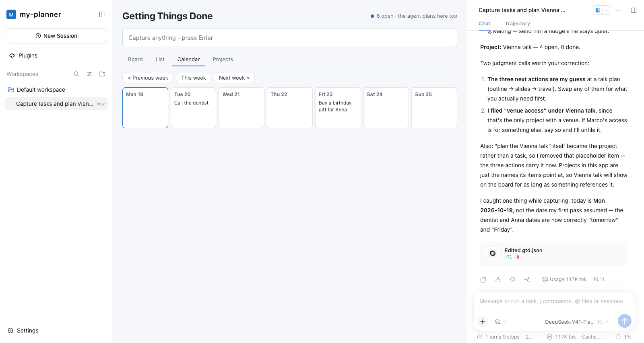Viewport: 644px width, 343px height.
Task: Open the Trajectory tab in chat panel
Action: pyautogui.click(x=517, y=24)
